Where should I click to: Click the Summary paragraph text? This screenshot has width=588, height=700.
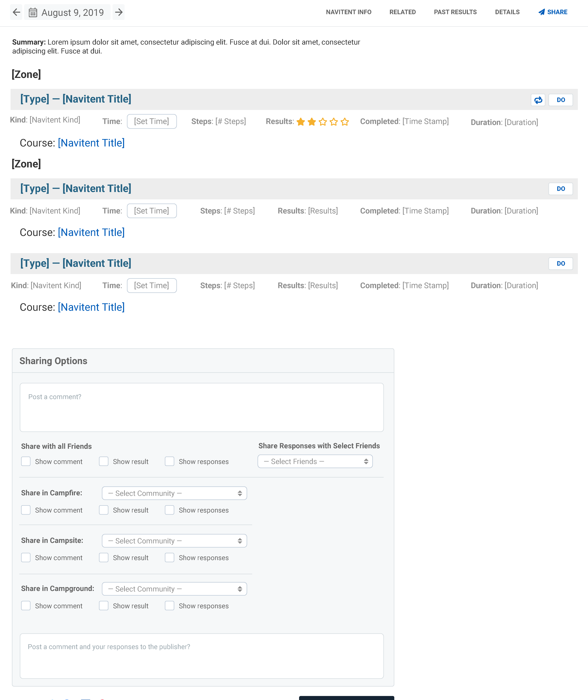point(186,47)
